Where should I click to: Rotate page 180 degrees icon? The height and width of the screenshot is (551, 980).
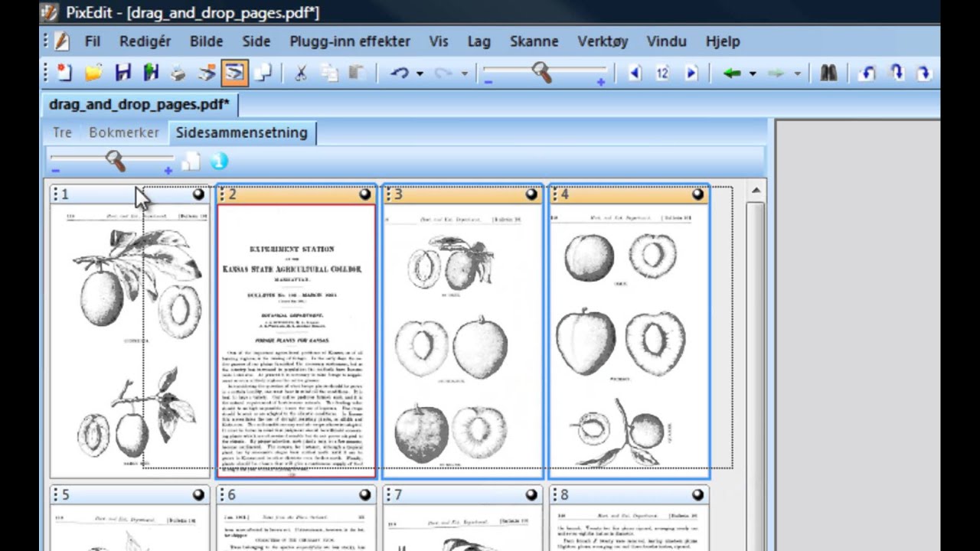click(896, 73)
